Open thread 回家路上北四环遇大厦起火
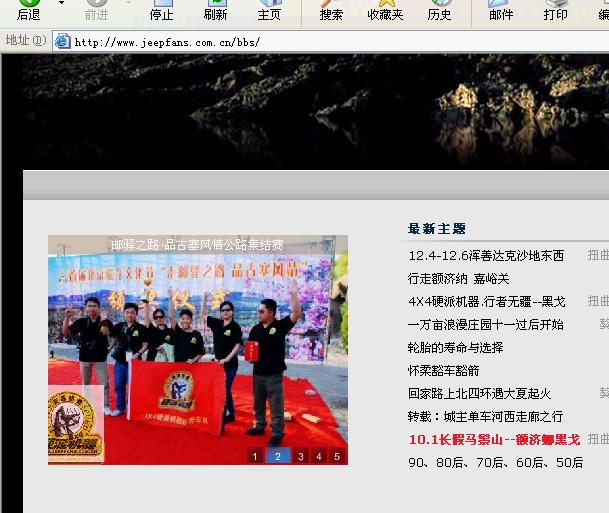 click(480, 393)
